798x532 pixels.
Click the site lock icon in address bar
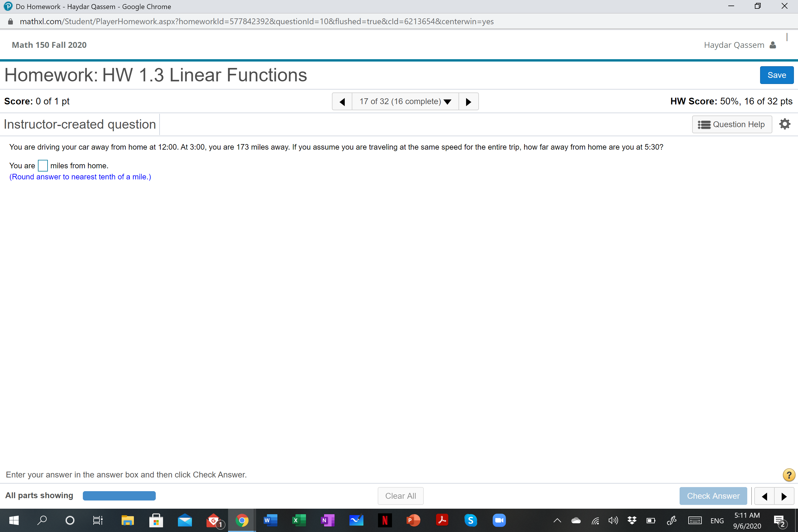tap(10, 22)
